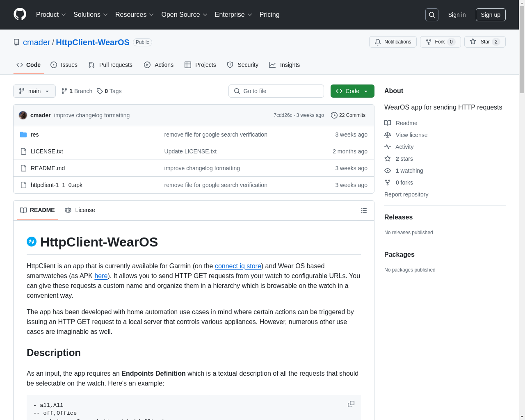Open the Projects tab
The height and width of the screenshot is (420, 525).
pos(200,65)
